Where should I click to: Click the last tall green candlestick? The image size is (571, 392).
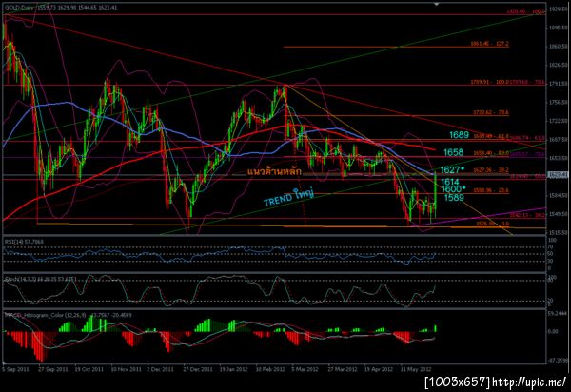click(x=436, y=195)
